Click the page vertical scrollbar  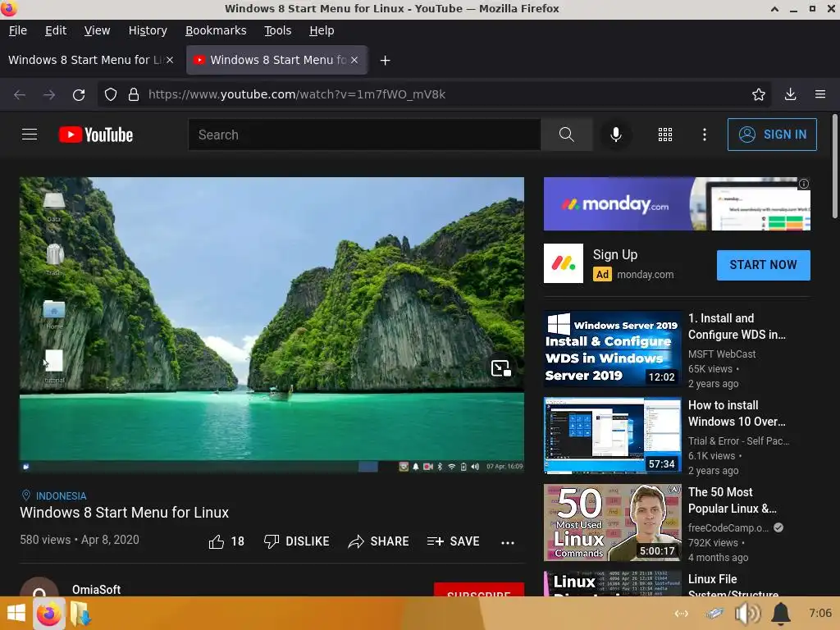point(834,166)
